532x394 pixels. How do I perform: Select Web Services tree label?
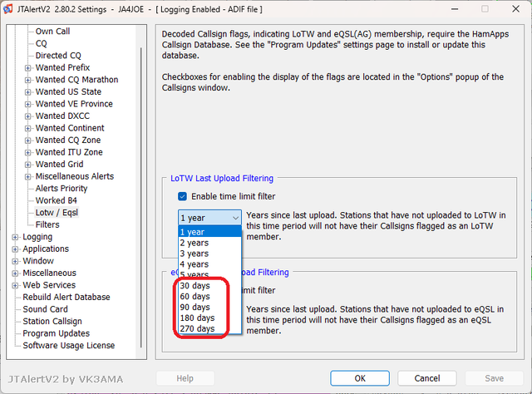pos(49,285)
